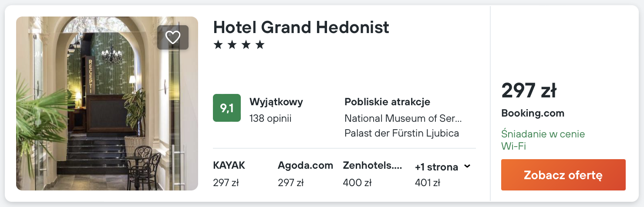Click the Wi-Fi amenity label
Image resolution: width=644 pixels, height=207 pixels.
click(513, 146)
